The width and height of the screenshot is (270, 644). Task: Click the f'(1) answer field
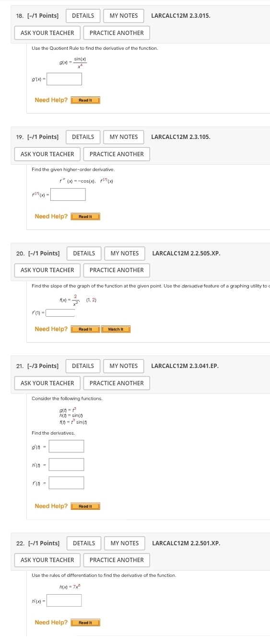click(61, 313)
